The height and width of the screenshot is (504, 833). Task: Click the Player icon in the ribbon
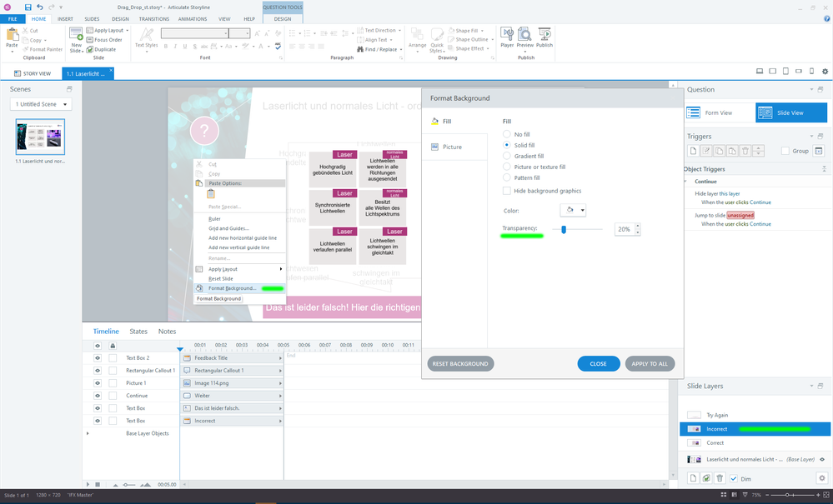[x=506, y=38]
